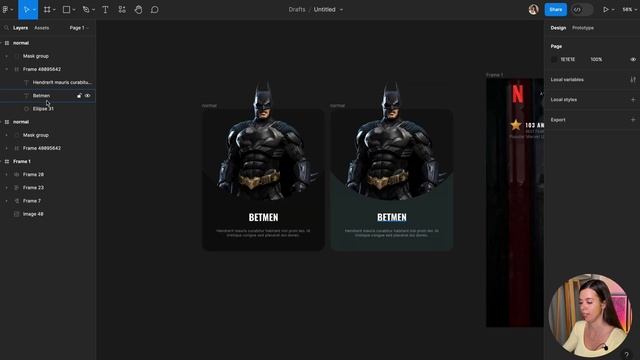640x360 pixels.
Task: Switch to the Assets tab
Action: point(42,28)
